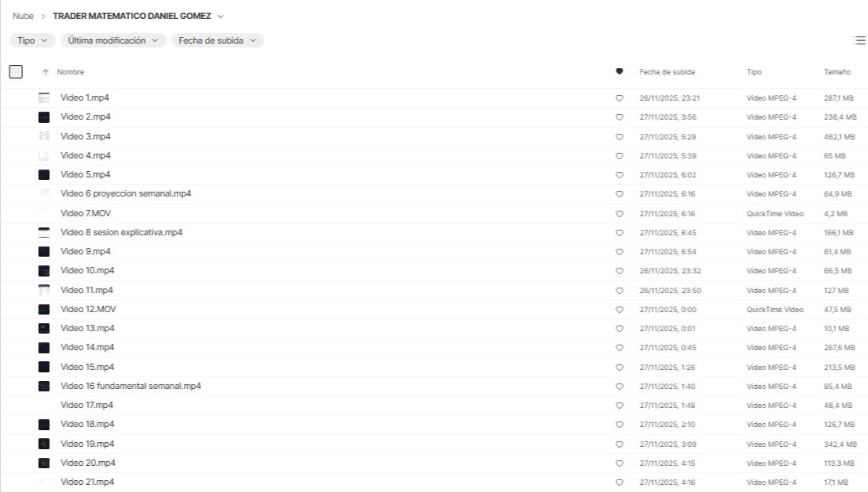Check the select all files checkbox
Image resolution: width=868 pixels, height=492 pixels.
point(16,72)
